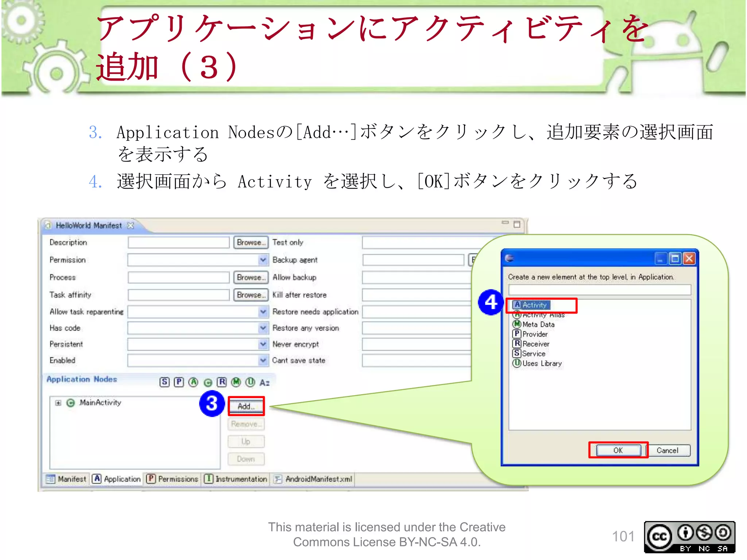Click Browse next to Process
The height and width of the screenshot is (560, 747).
(251, 277)
